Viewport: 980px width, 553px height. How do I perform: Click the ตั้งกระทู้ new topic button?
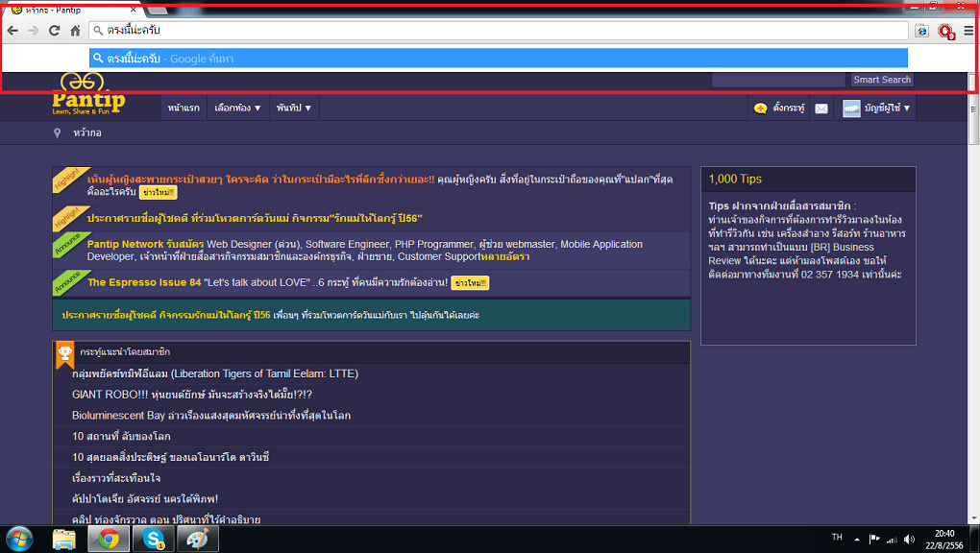(779, 108)
